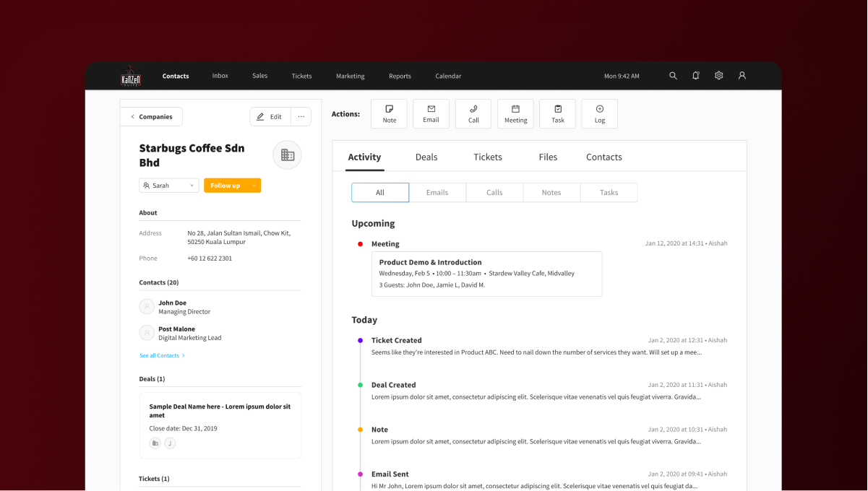Open the Product Demo & Introduction meeting card
The image size is (868, 491).
coord(486,274)
